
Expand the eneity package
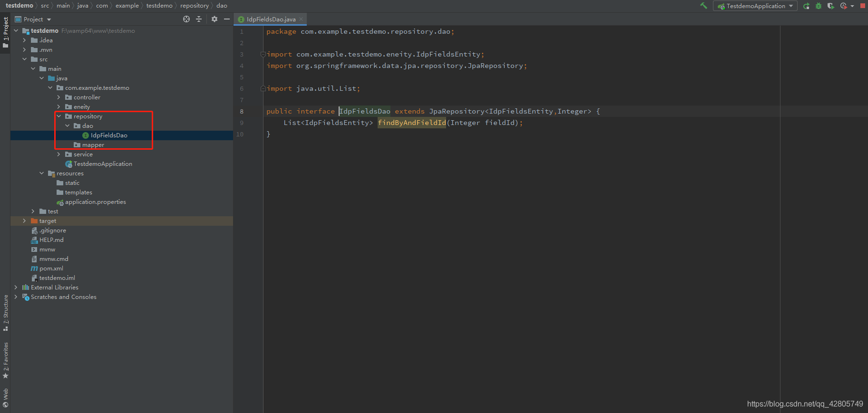pos(59,106)
